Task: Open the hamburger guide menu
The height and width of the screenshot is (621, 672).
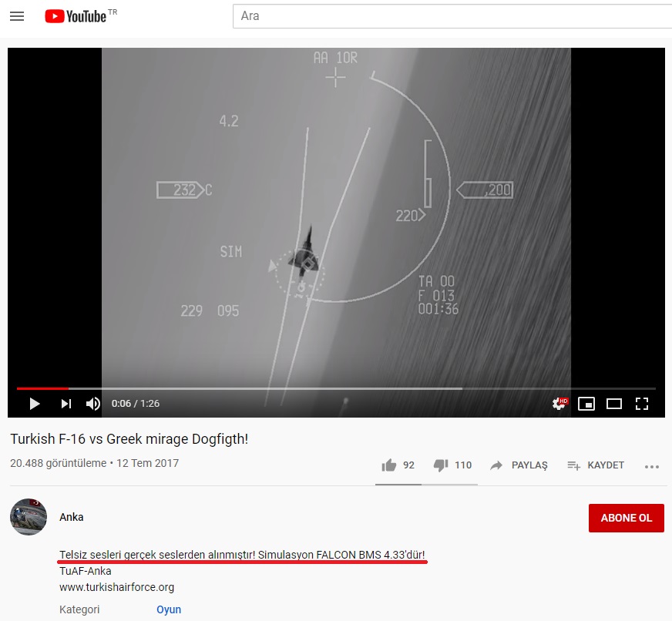Action: (17, 16)
